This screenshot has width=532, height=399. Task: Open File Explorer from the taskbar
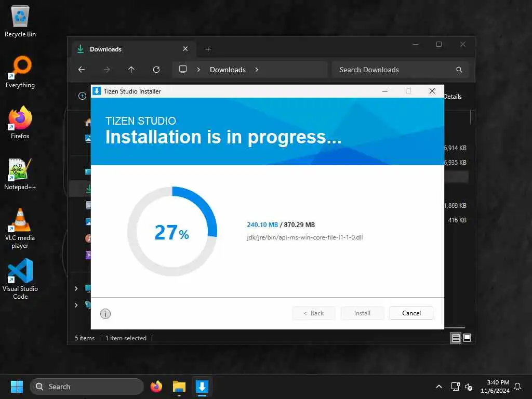point(179,387)
